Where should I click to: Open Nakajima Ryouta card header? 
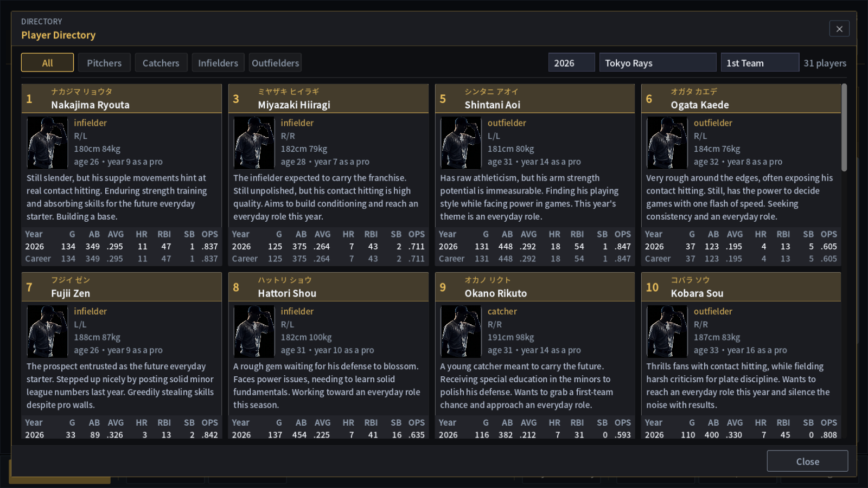[x=122, y=99]
